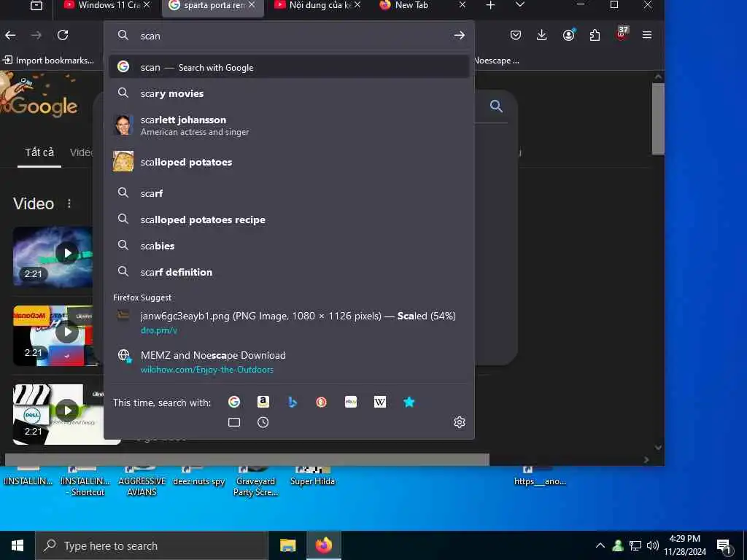The image size is (747, 560).
Task: Open the notification center icon
Action: coord(724,547)
